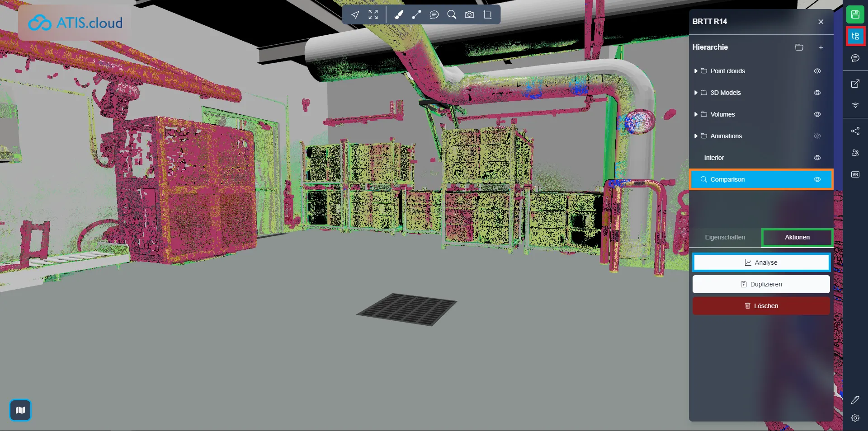This screenshot has height=431, width=868.
Task: Take a screenshot with camera tool
Action: tap(470, 15)
